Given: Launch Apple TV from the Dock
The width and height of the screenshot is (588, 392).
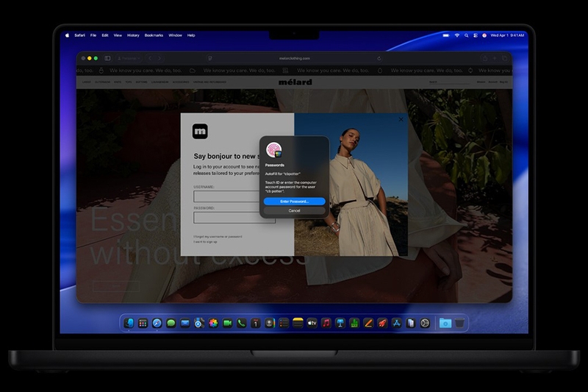Looking at the screenshot, I should pyautogui.click(x=312, y=323).
